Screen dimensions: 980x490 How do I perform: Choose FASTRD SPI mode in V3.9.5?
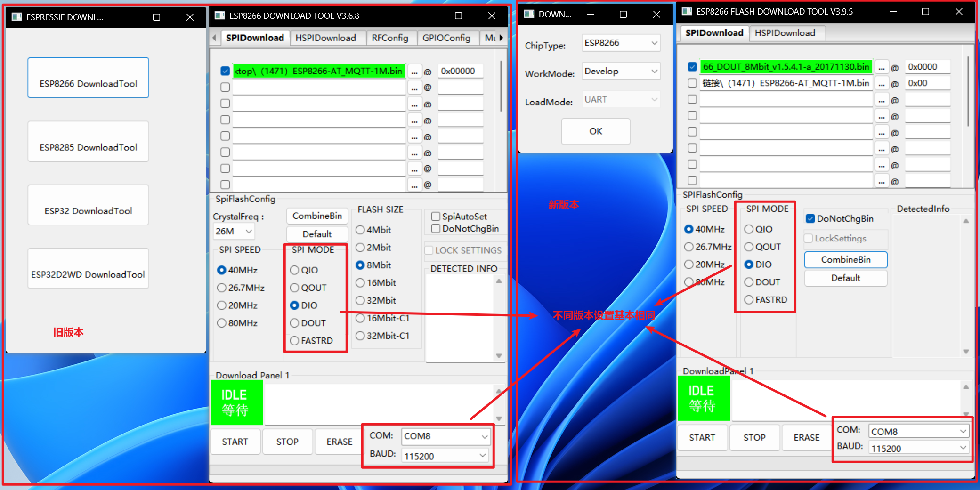766,300
